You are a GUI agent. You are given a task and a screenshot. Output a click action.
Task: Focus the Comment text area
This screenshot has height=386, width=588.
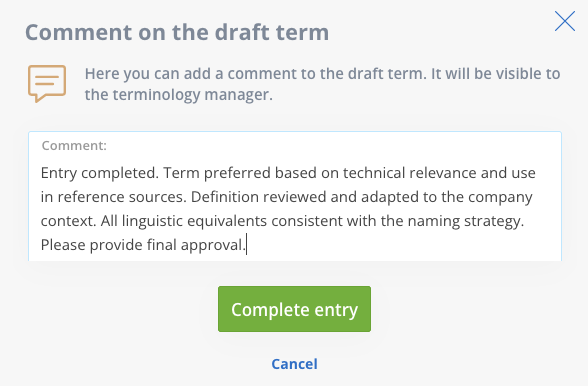click(295, 196)
